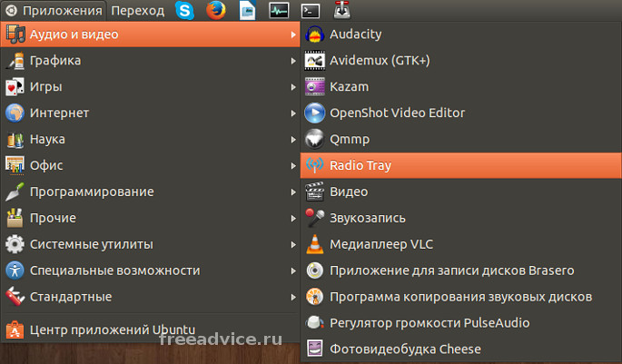622x364 pixels.
Task: Select the Системные утилиты category
Action: click(x=151, y=244)
